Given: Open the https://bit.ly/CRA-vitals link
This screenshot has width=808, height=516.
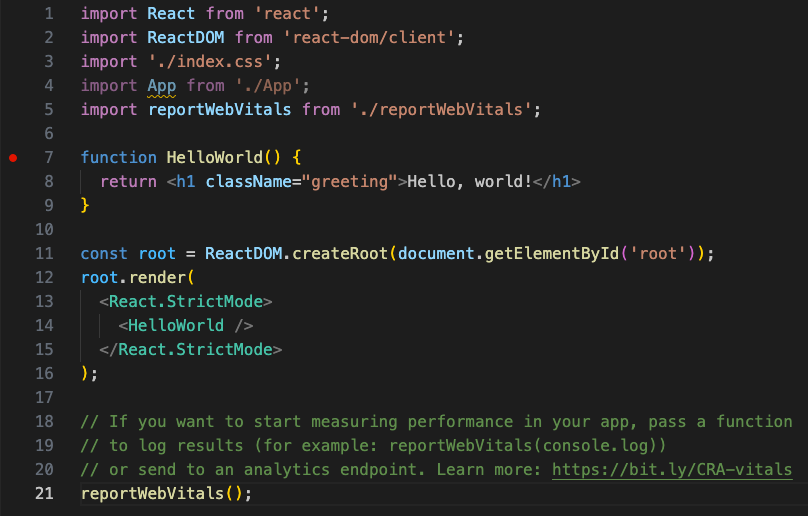Looking at the screenshot, I should (x=672, y=470).
